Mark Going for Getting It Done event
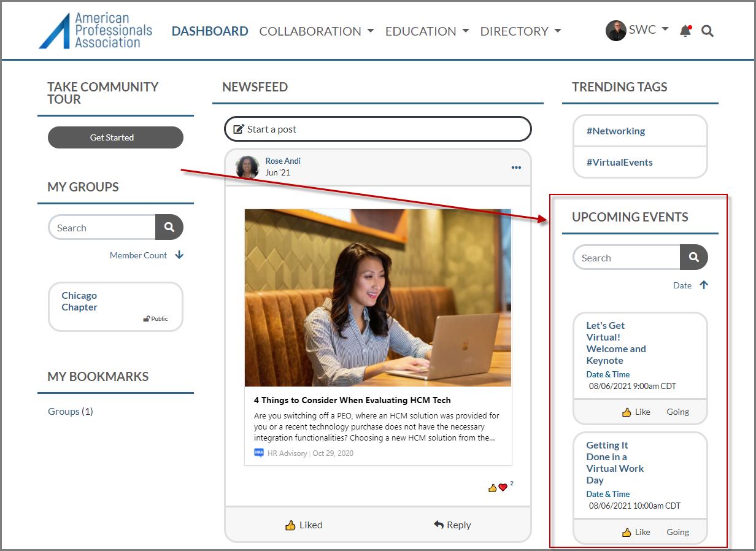Viewport: 756px width, 551px height. pyautogui.click(x=678, y=532)
